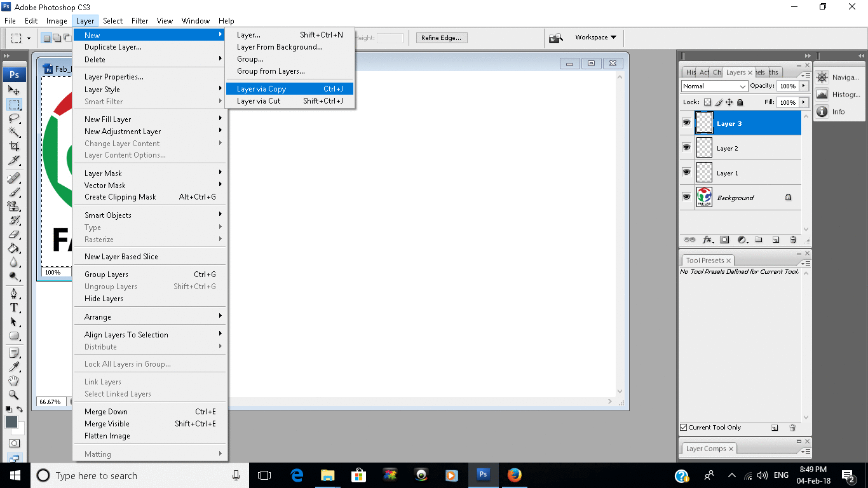Open Firefox from the taskbar
This screenshot has height=488, width=868.
pos(514,475)
